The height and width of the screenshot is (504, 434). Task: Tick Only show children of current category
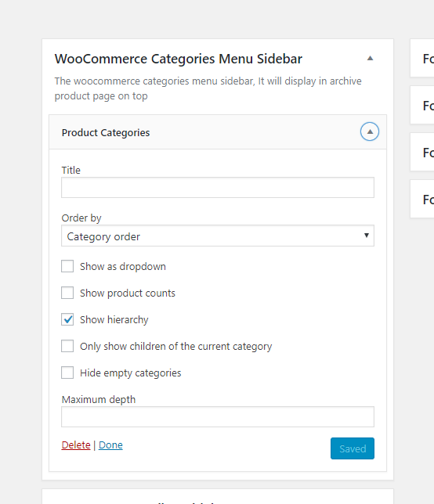pos(67,346)
